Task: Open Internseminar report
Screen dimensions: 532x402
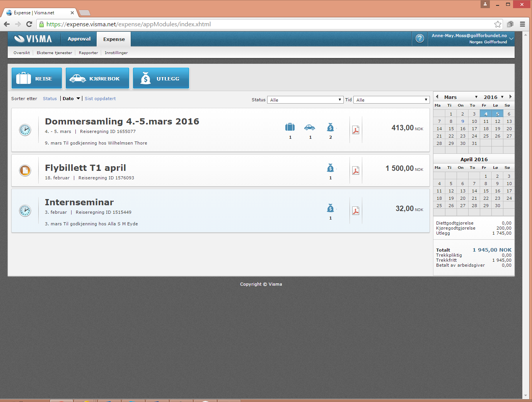Action: [79, 202]
